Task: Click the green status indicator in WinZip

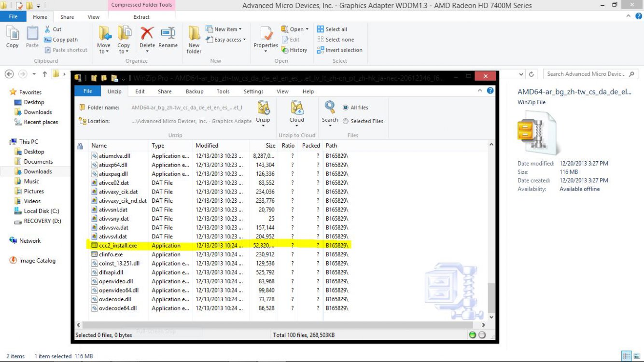Action: click(x=473, y=335)
